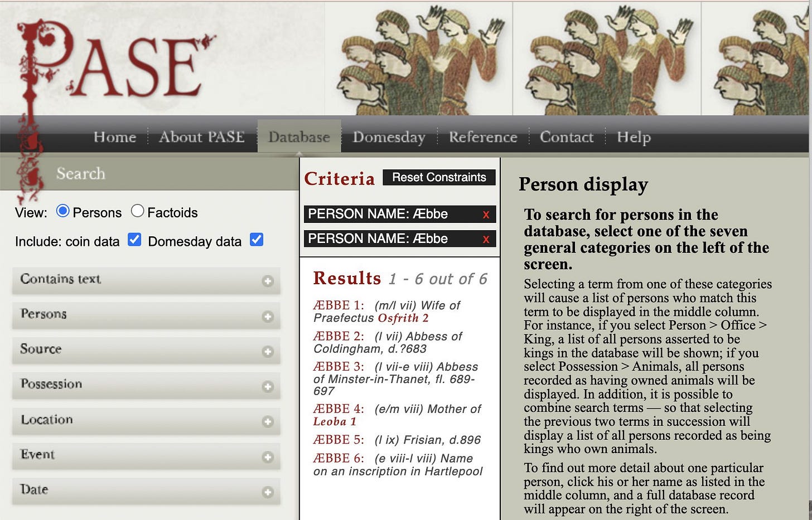This screenshot has height=520, width=812.
Task: Remove first PERSON NAME: Æbbe constraint
Action: click(x=486, y=215)
